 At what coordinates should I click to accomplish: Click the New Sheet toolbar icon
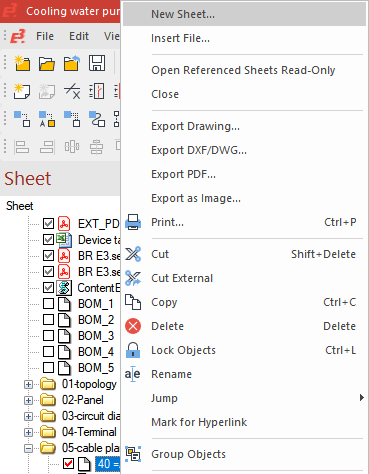[22, 91]
